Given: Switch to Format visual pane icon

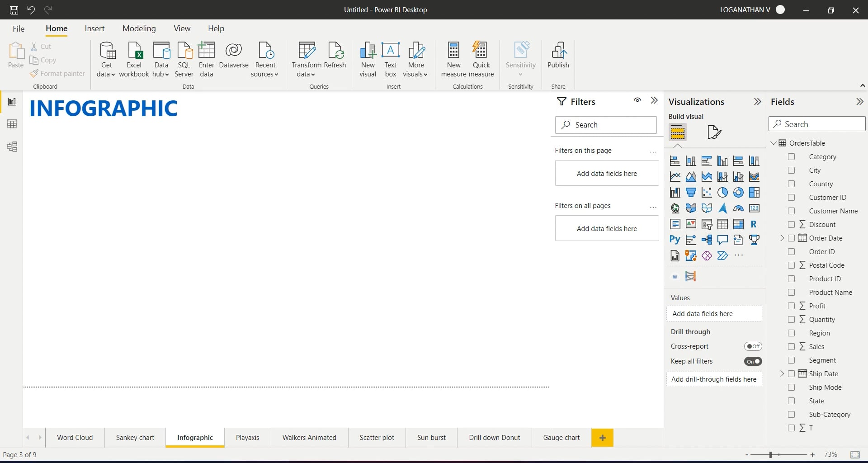Looking at the screenshot, I should click(x=714, y=132).
